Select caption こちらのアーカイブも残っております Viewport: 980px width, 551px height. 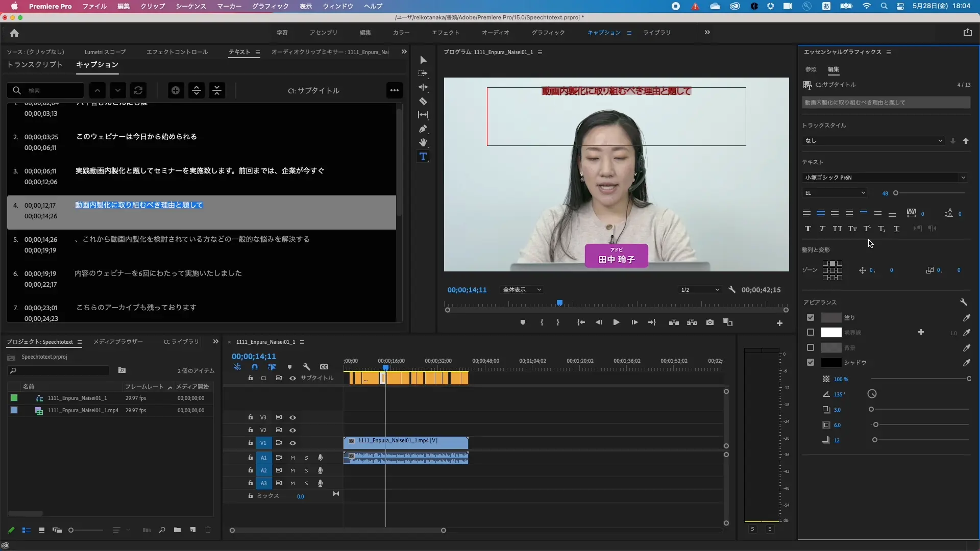tap(136, 307)
